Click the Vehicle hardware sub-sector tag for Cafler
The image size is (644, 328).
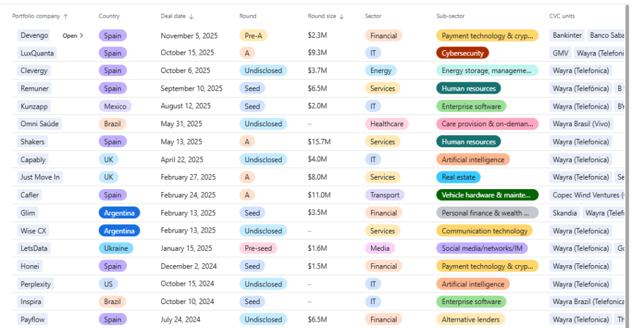(487, 195)
